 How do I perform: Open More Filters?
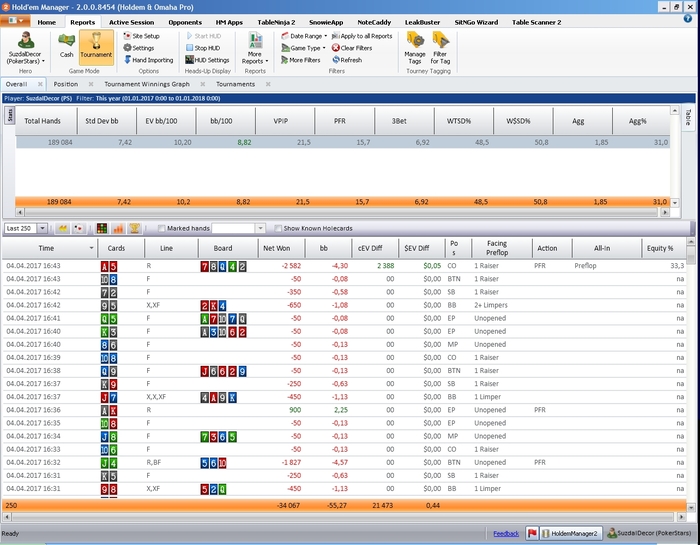pyautogui.click(x=300, y=60)
